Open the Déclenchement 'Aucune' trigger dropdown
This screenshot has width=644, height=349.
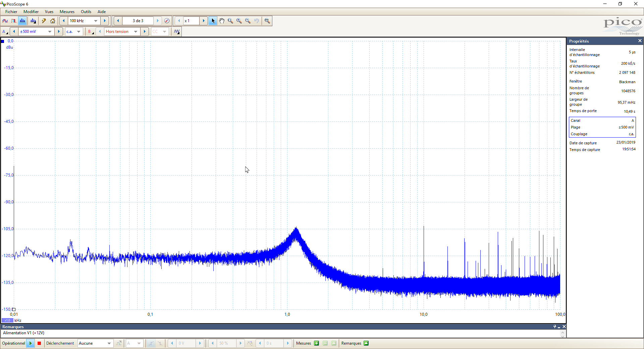pos(109,343)
